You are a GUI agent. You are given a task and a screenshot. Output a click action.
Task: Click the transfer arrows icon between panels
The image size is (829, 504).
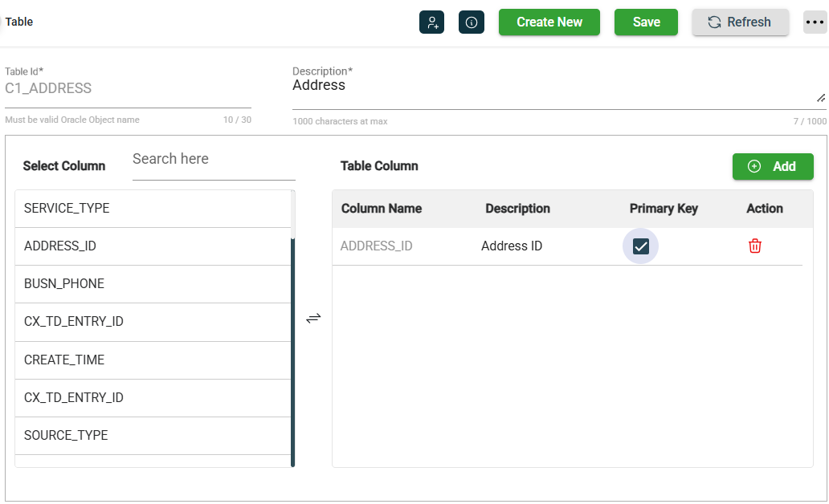click(x=313, y=318)
